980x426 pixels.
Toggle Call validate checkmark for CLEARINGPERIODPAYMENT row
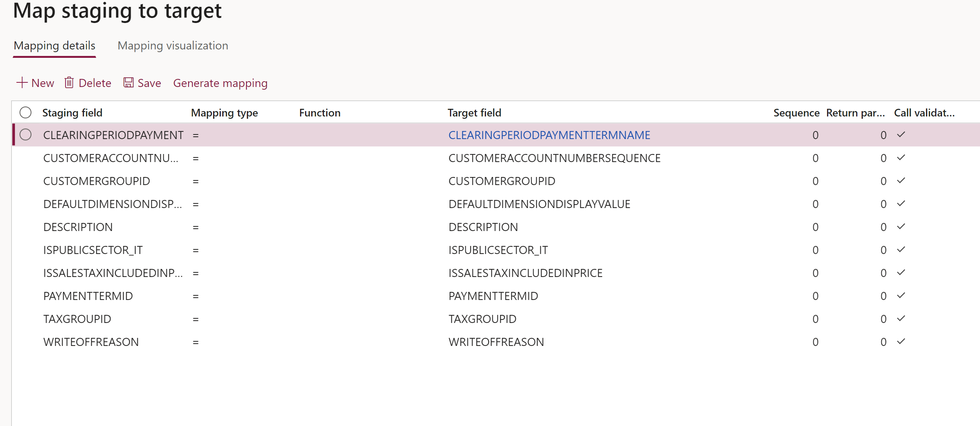[x=901, y=134]
